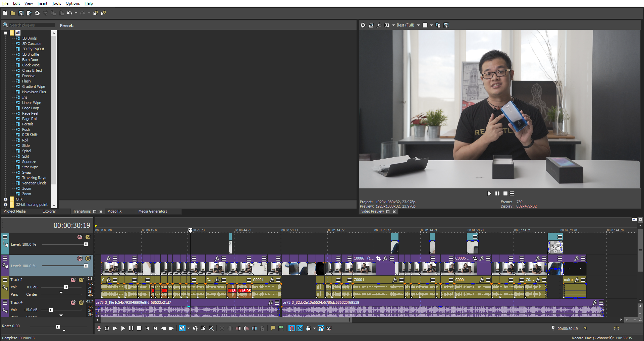Select the Cross Effect transition
Image resolution: width=644 pixels, height=341 pixels.
(32, 70)
